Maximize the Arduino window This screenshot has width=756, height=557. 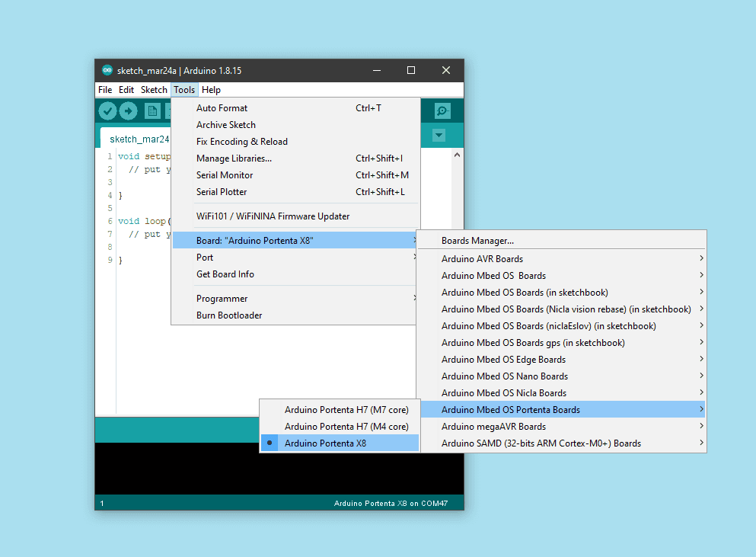411,70
